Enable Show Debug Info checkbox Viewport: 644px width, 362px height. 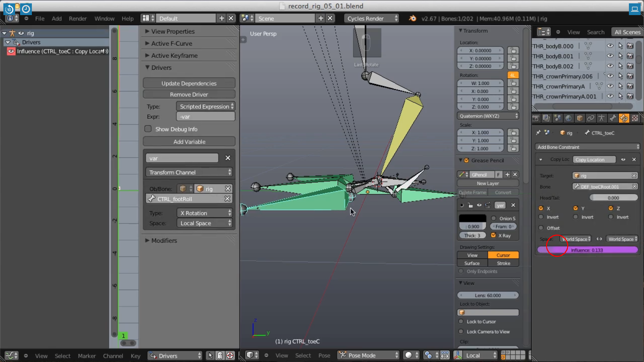pos(148,129)
